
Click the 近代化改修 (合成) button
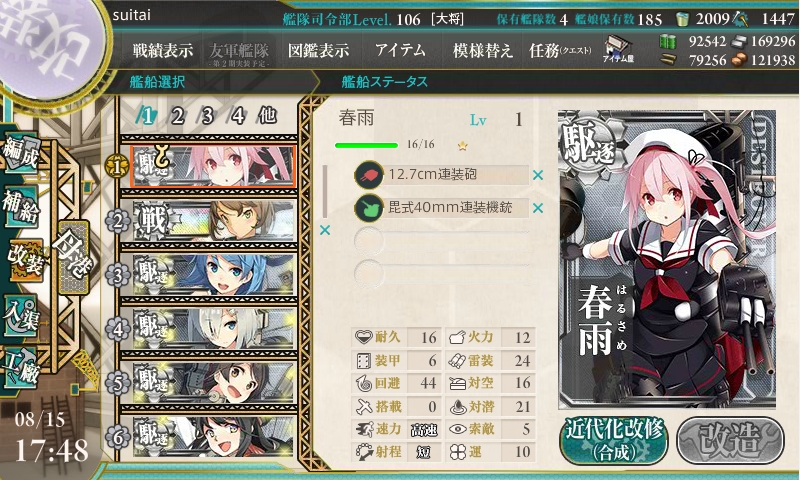(x=613, y=440)
